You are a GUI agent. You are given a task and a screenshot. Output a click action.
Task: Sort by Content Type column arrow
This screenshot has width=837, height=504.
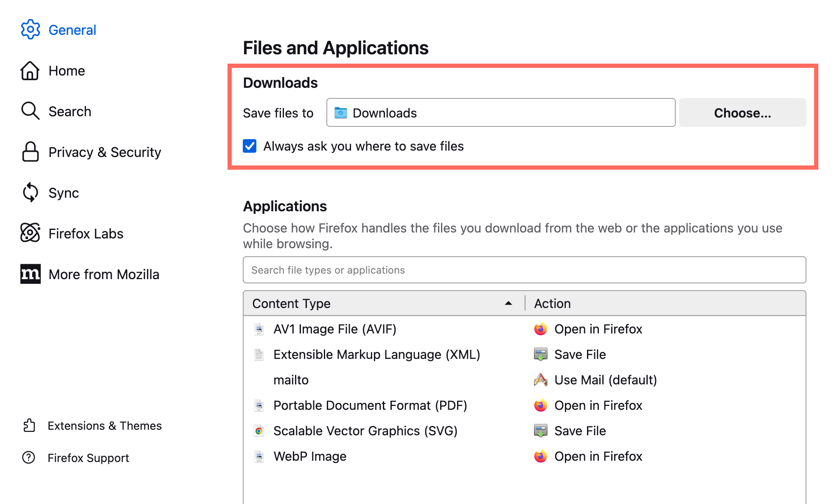(x=508, y=303)
